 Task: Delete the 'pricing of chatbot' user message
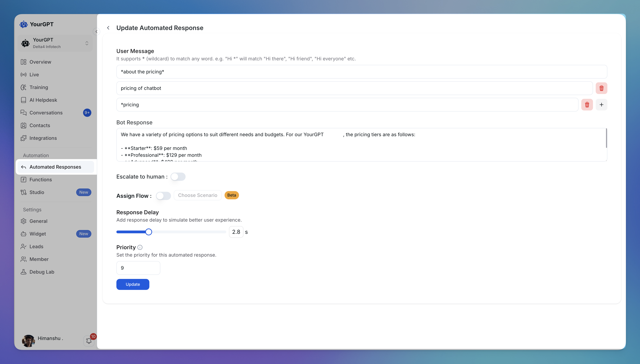pyautogui.click(x=602, y=88)
